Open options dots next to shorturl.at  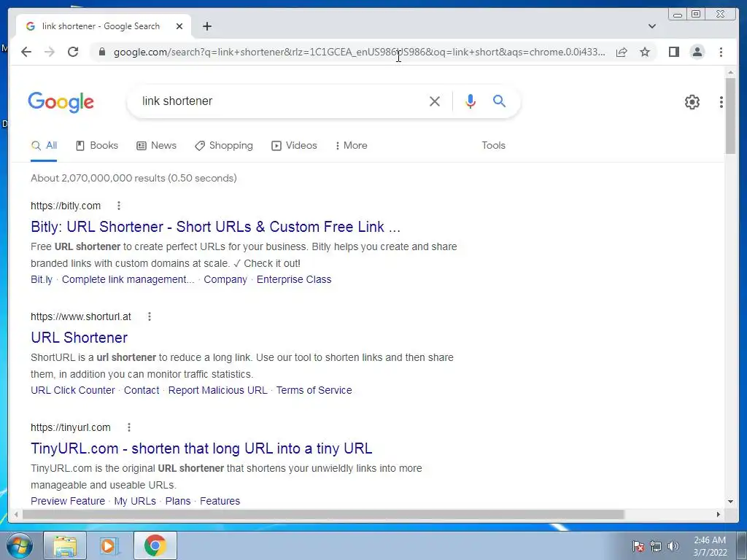point(149,316)
